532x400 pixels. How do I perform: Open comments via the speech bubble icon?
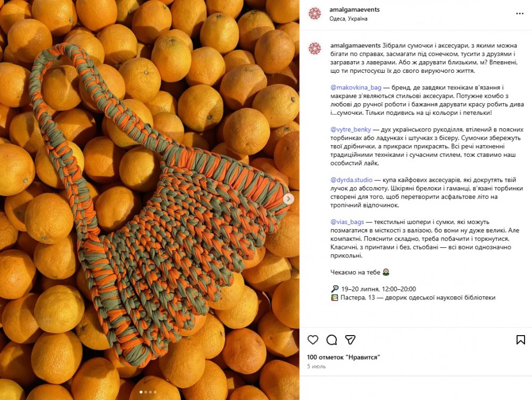[x=331, y=339]
